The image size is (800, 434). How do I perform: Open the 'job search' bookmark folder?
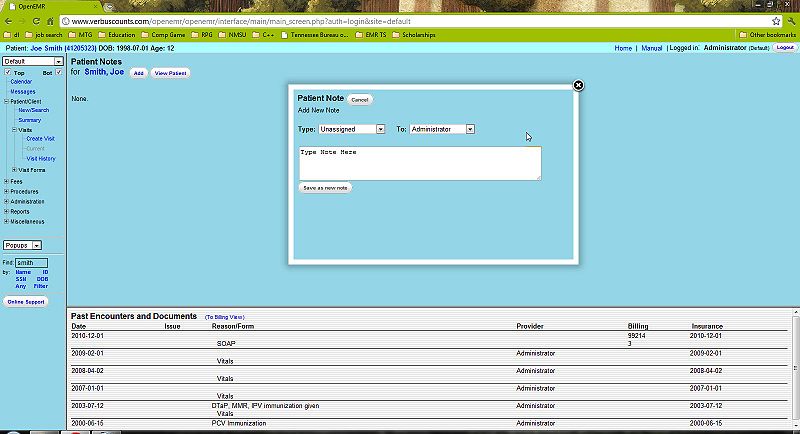pos(44,35)
